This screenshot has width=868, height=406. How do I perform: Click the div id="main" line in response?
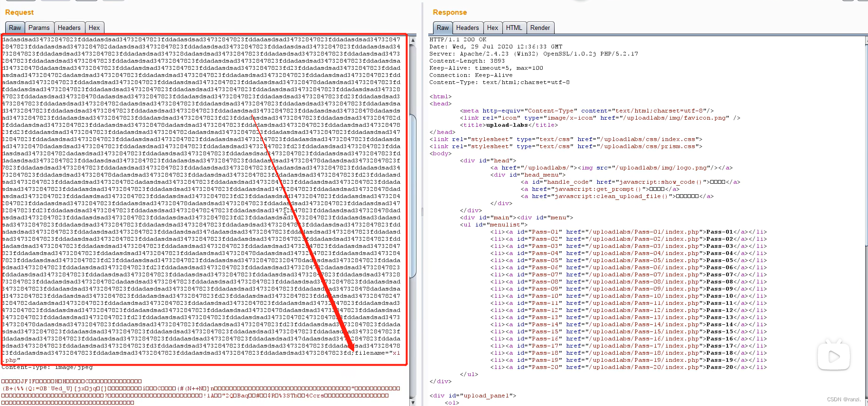pyautogui.click(x=517, y=218)
